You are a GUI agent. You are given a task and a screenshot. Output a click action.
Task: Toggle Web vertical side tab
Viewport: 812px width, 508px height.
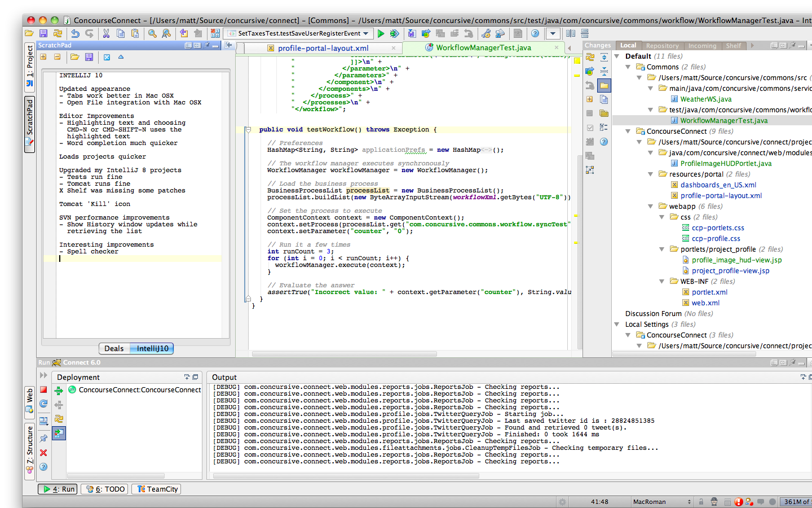coord(30,402)
